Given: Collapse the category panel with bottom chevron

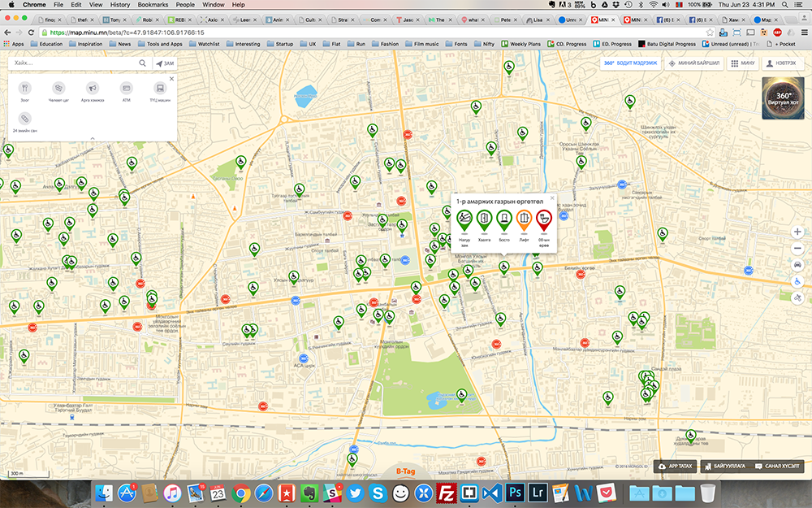Looking at the screenshot, I should 93,139.
